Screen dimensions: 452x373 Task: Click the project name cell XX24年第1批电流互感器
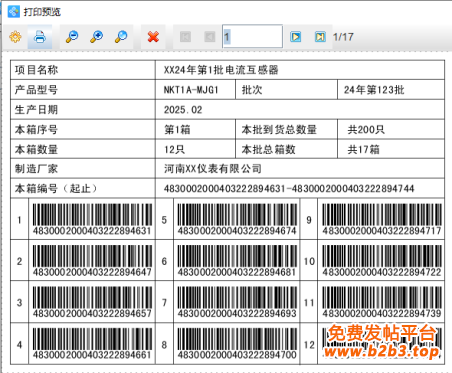(221, 70)
